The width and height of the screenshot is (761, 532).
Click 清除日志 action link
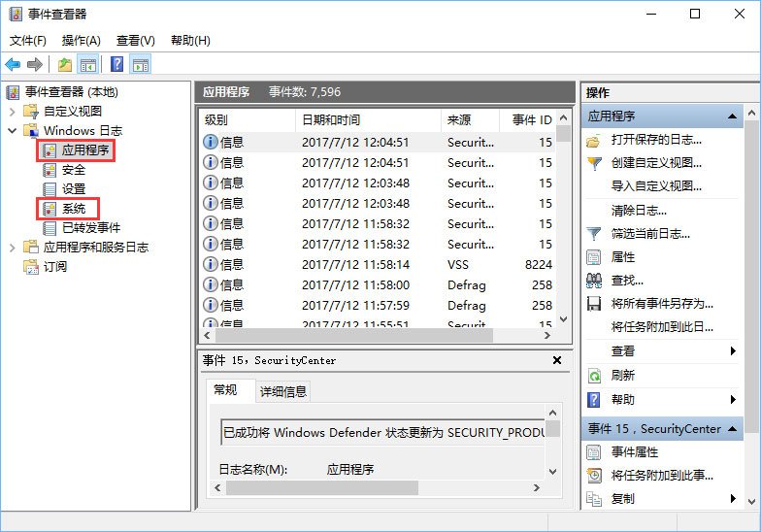pyautogui.click(x=639, y=211)
